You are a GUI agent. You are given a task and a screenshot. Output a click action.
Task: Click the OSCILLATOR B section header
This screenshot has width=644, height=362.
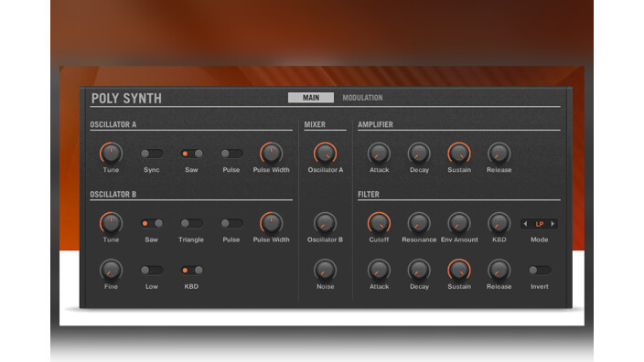click(113, 194)
